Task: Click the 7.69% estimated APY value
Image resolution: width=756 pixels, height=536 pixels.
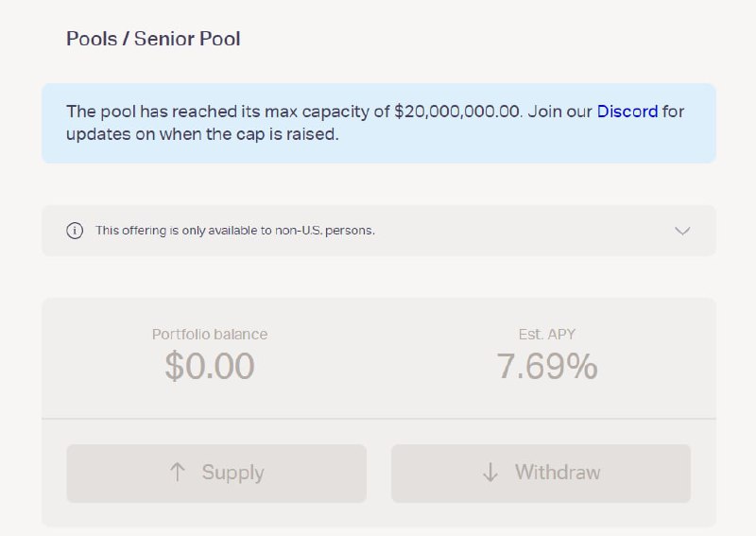Action: coord(547,366)
